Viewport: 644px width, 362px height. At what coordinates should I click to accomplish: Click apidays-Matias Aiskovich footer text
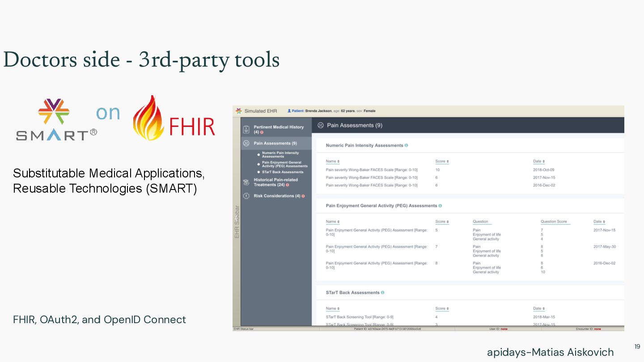pos(550,352)
